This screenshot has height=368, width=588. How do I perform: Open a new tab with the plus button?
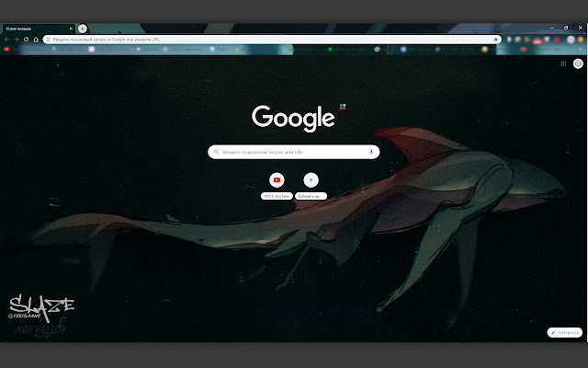83,29
